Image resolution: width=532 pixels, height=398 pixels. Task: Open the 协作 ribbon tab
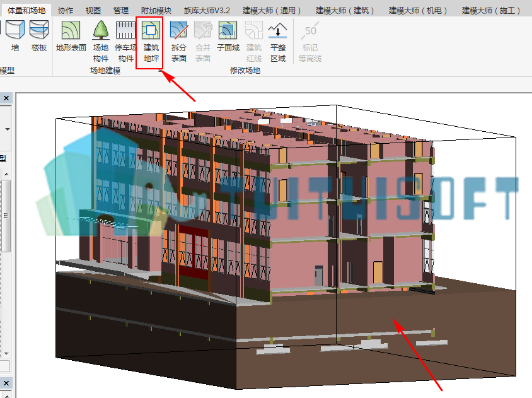[65, 11]
